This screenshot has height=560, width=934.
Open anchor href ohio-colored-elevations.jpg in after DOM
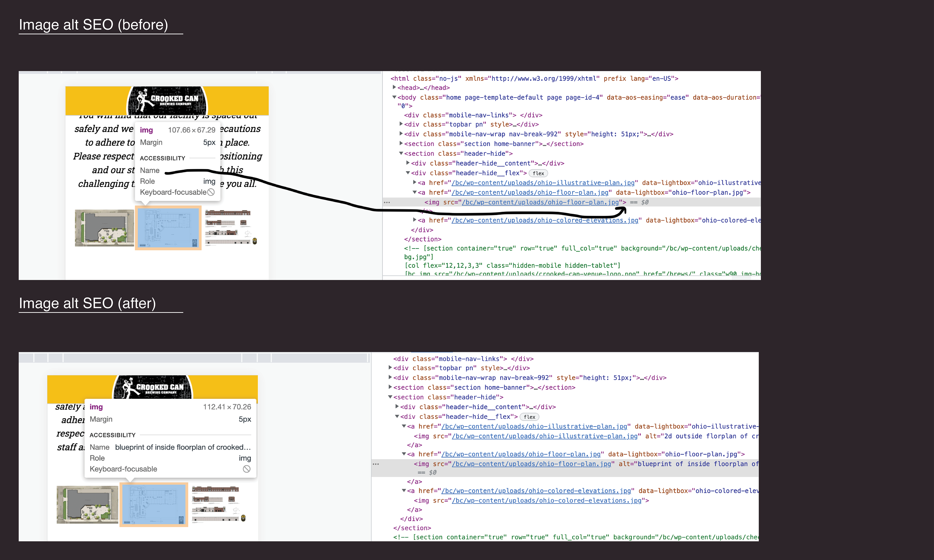536,490
